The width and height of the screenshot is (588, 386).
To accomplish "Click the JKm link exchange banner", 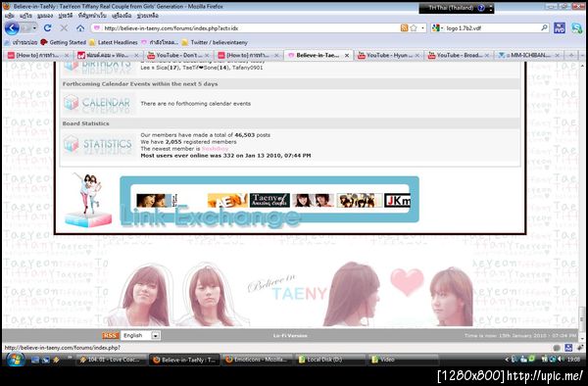I will click(x=397, y=201).
